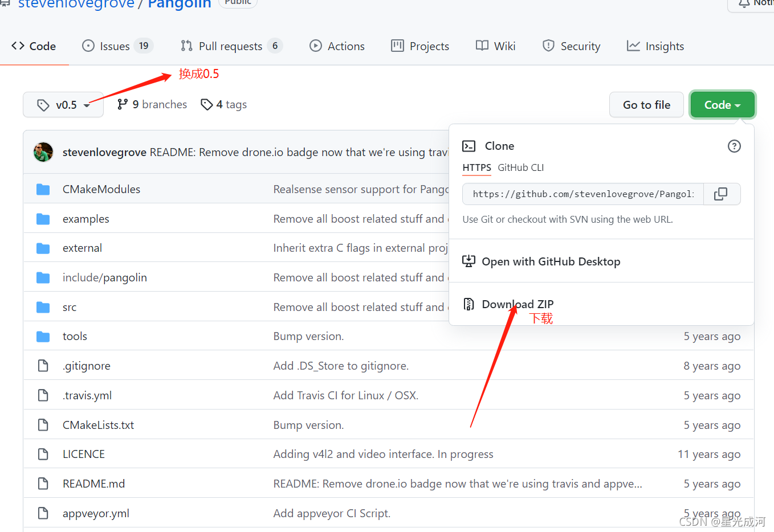Open 'Add Travis CI for Linux / OSX.' commit

[346, 395]
